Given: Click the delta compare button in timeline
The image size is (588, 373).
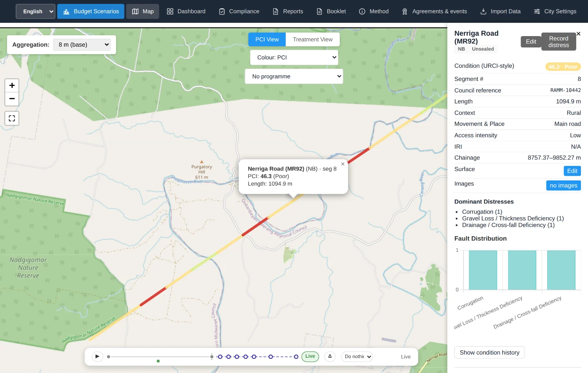Looking at the screenshot, I should coord(330,357).
